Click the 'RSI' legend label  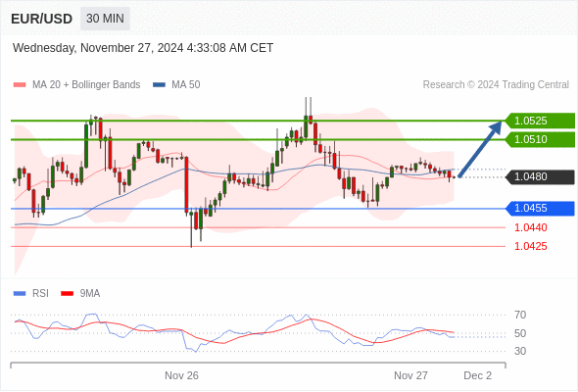(x=40, y=294)
